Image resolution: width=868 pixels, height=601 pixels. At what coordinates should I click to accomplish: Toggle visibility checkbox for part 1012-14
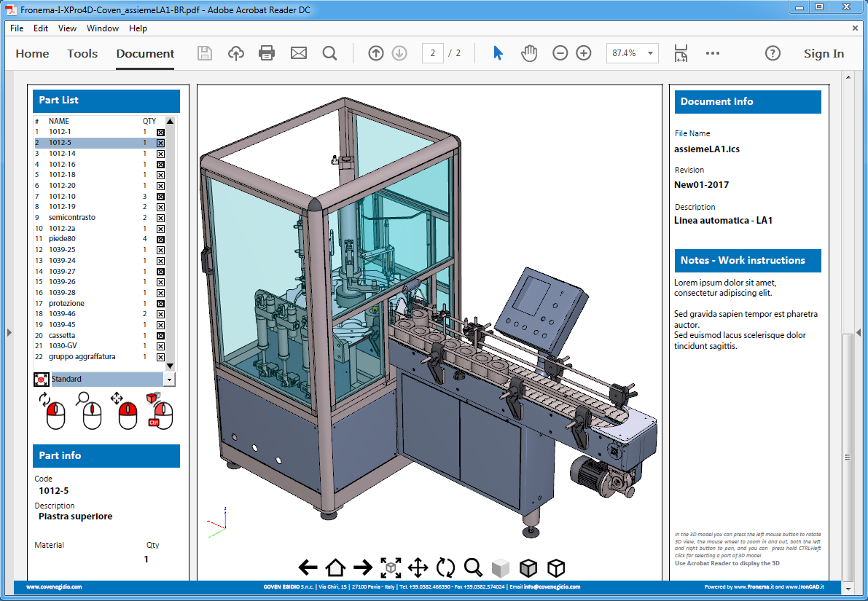click(160, 154)
